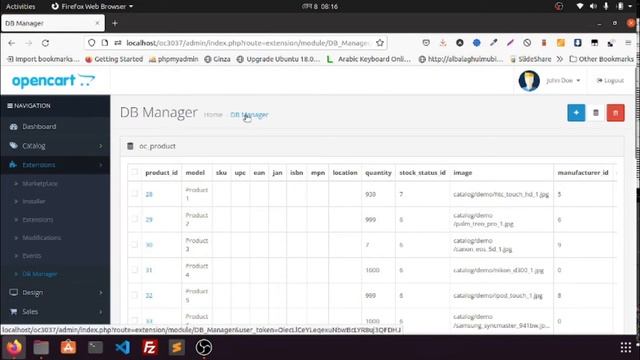The image size is (640, 360).
Task: Open product id 29 link
Action: pos(149,220)
